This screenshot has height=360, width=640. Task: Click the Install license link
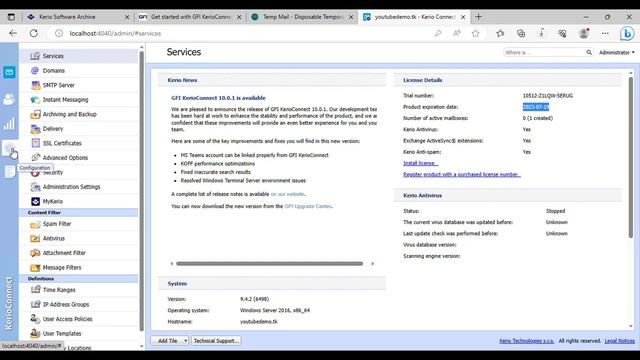(420, 163)
